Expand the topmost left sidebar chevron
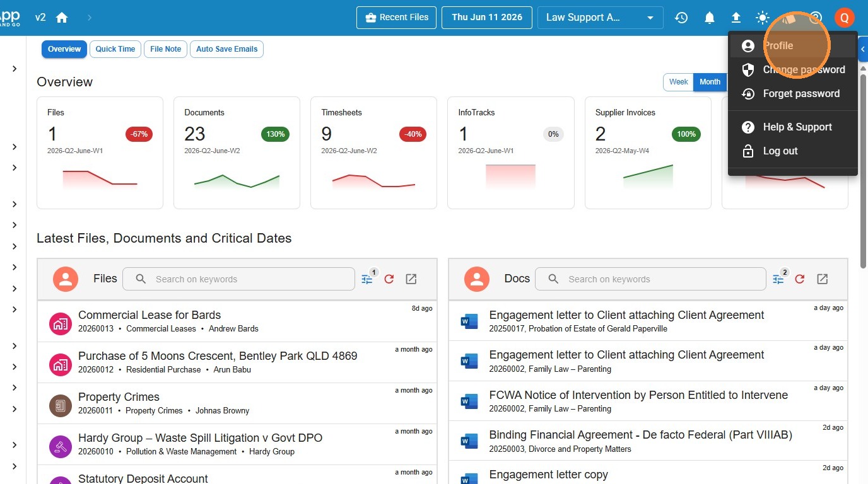 tap(14, 69)
